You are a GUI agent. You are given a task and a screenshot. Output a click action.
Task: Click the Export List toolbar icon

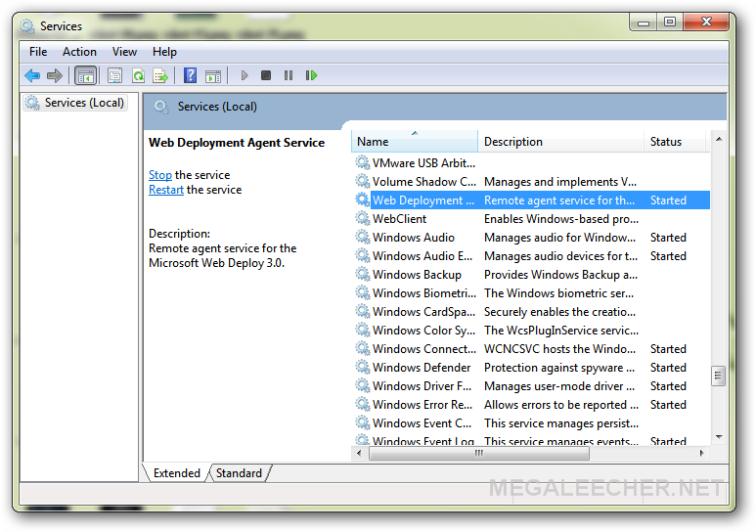tap(160, 75)
